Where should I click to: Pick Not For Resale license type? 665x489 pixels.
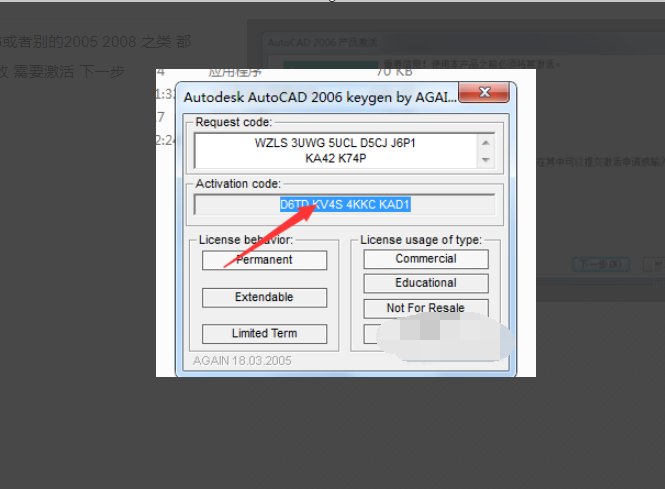coord(426,308)
